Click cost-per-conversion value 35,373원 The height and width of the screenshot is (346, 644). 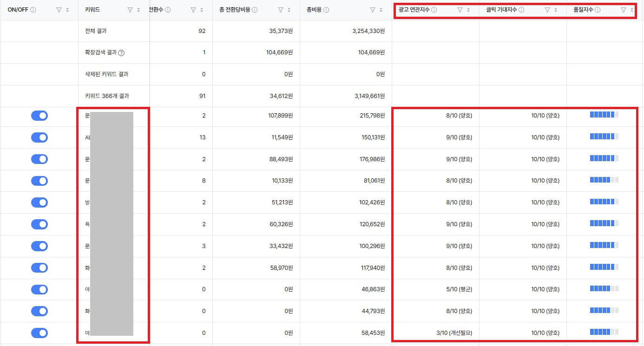click(280, 31)
